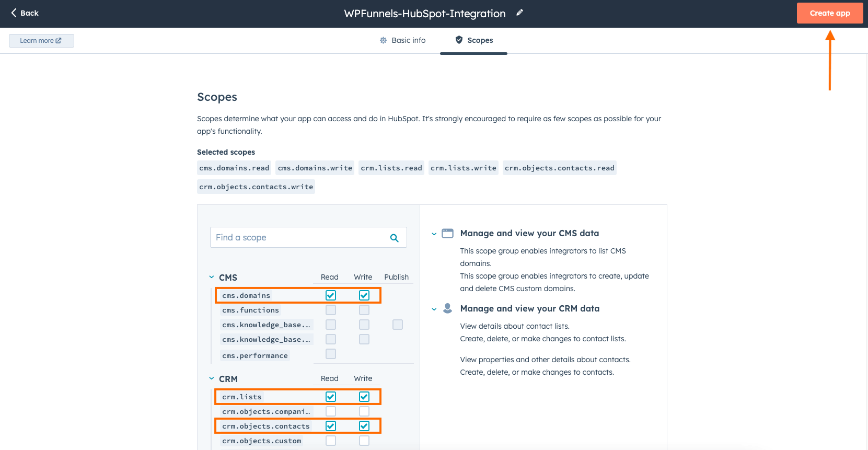Click the crm.objects.contacts.read selected scope tag
The image size is (868, 450).
coord(560,168)
